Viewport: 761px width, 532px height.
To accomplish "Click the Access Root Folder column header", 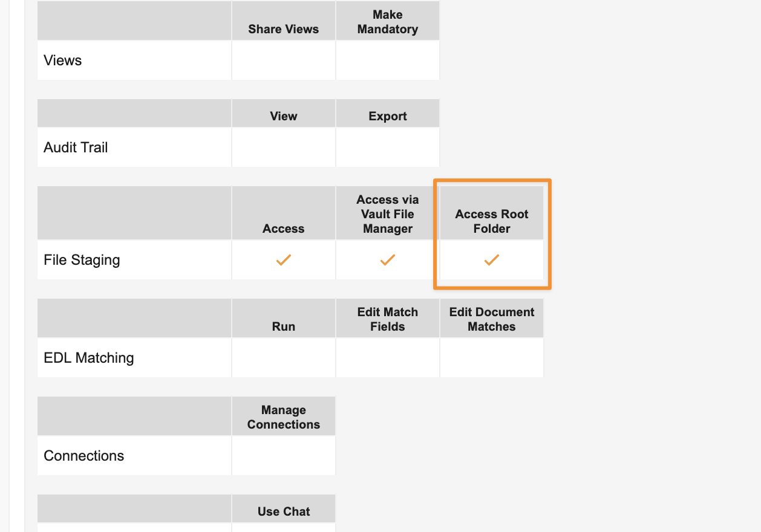I will [491, 221].
